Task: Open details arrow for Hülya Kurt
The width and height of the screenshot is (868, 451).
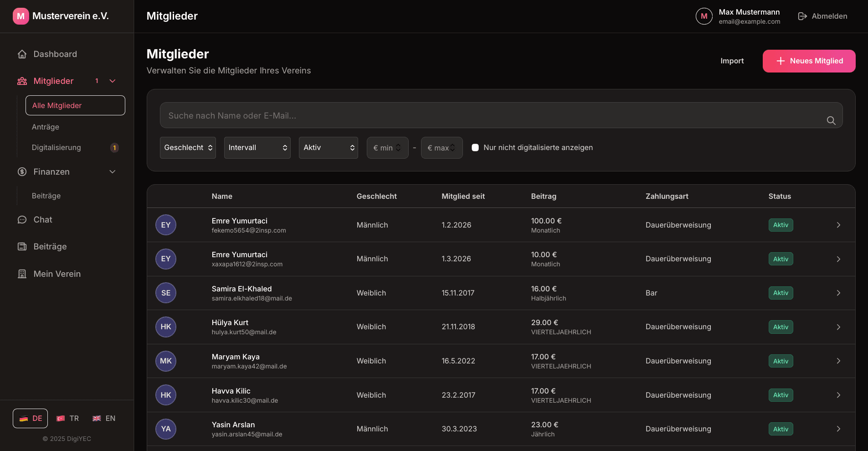Action: [838, 327]
